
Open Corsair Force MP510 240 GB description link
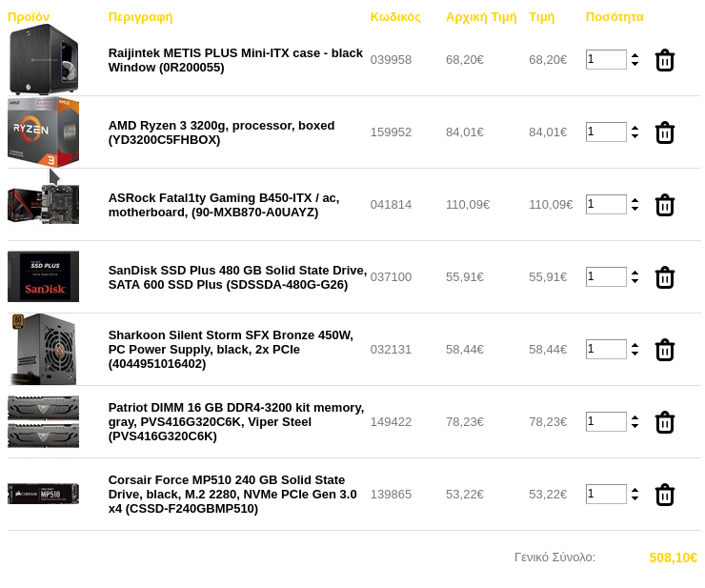[232, 494]
